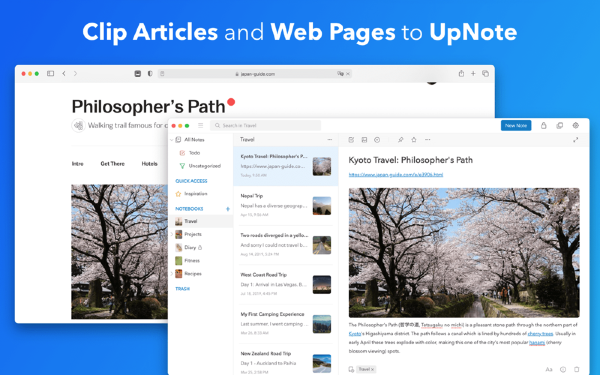Follow the Kyoto link in note text
The image size is (600, 375).
click(355, 334)
